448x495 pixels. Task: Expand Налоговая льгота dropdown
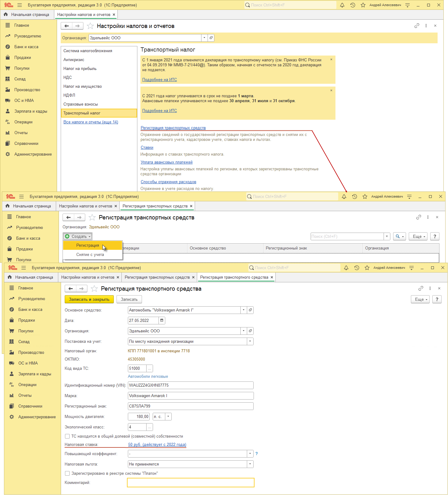pos(250,464)
